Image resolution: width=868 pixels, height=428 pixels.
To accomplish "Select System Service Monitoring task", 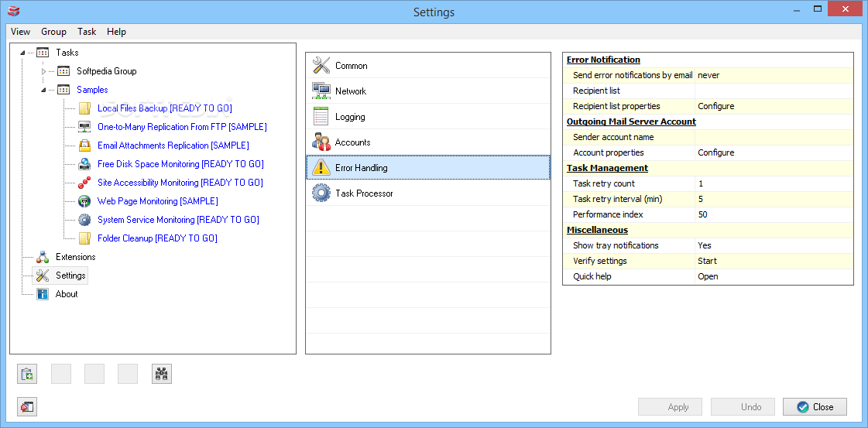I will tap(178, 220).
